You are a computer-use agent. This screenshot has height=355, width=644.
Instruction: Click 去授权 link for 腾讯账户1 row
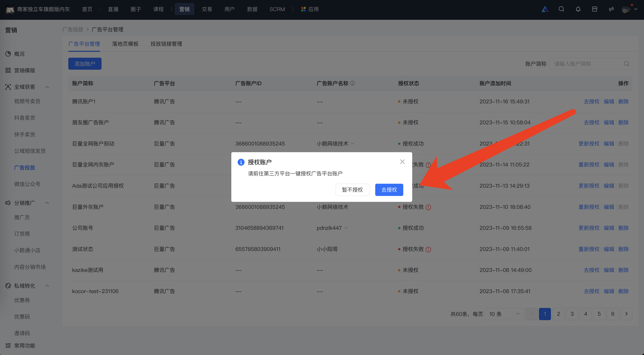coord(591,101)
